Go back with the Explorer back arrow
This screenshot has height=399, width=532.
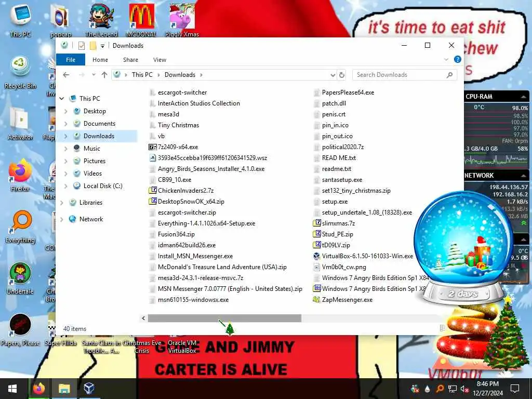click(x=66, y=75)
